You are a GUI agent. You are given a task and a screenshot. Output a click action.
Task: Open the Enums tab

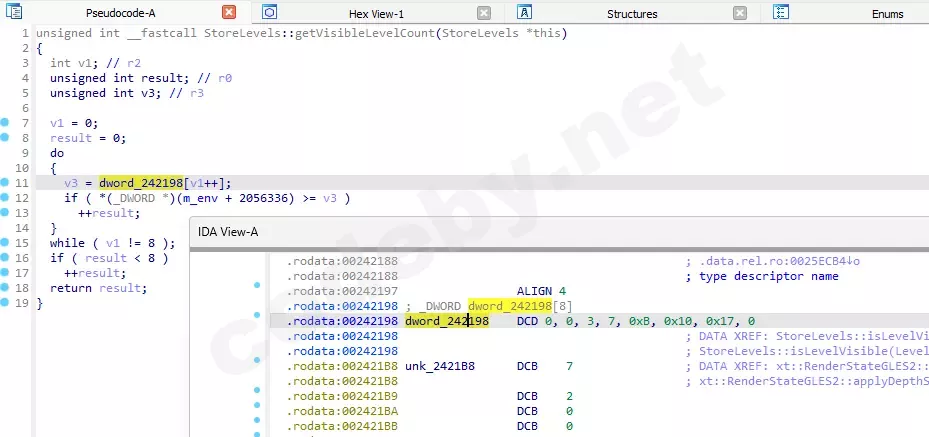point(888,14)
